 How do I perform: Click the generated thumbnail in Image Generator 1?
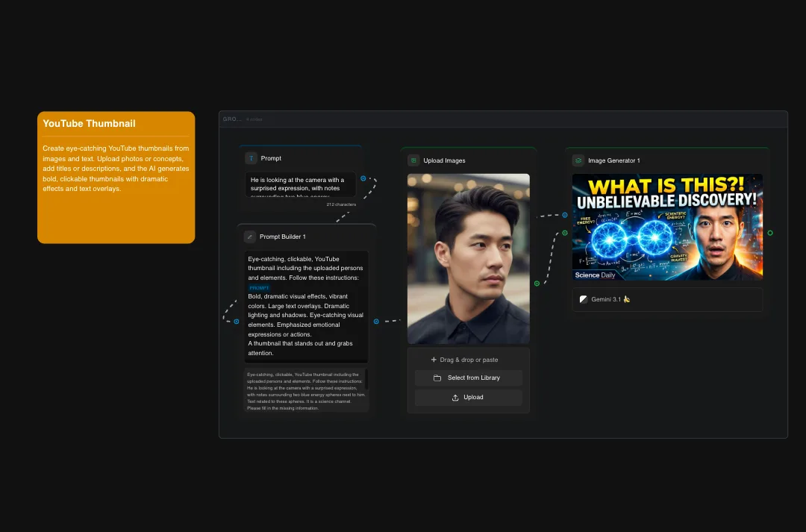click(666, 226)
